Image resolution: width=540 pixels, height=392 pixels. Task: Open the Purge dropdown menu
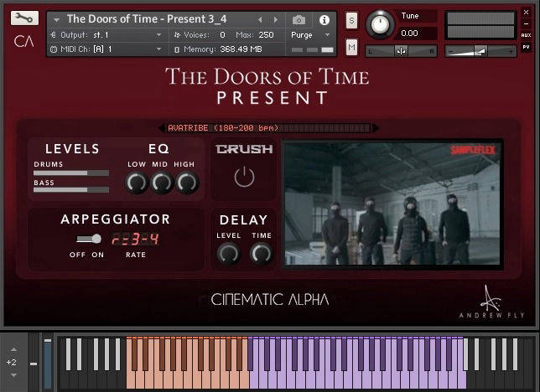(311, 34)
